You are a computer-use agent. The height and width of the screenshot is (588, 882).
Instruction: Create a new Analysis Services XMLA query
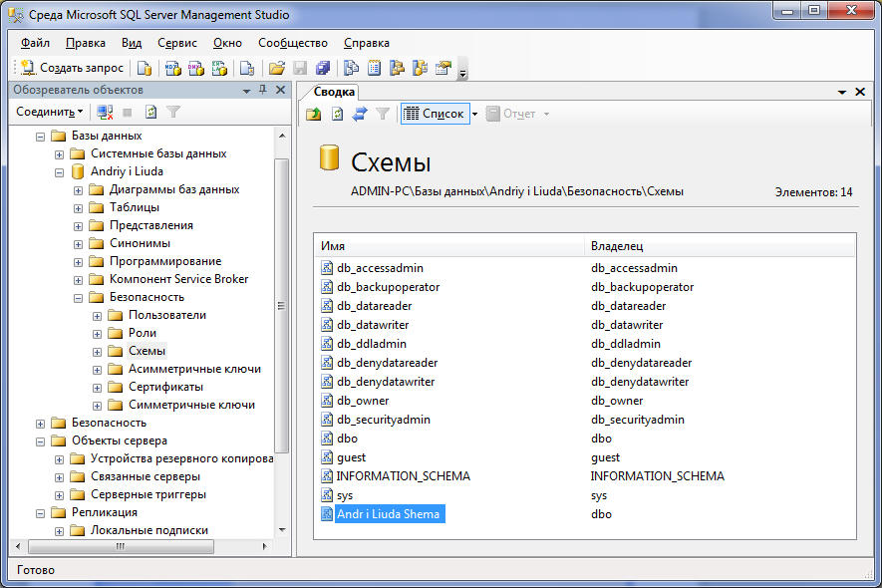click(219, 68)
